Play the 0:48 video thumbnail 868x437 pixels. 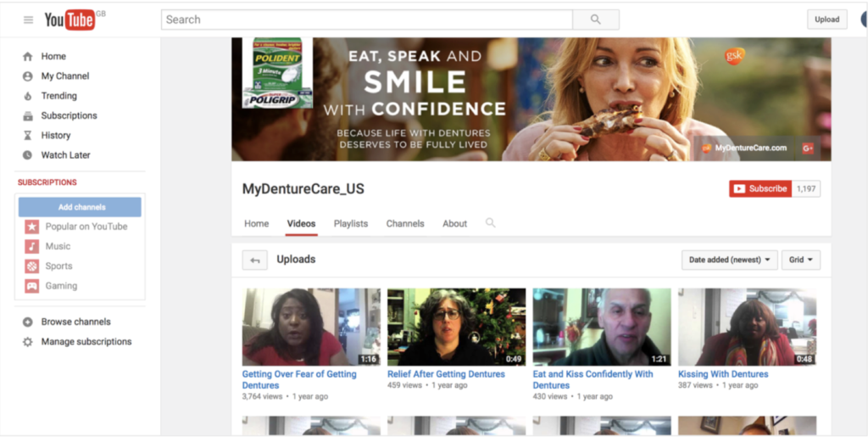click(x=748, y=327)
